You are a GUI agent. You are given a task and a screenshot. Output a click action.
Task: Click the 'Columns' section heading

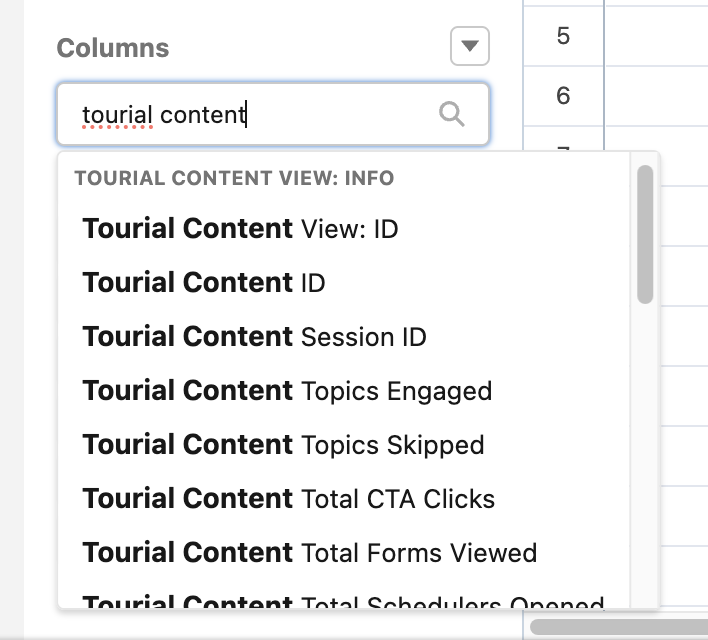[113, 48]
